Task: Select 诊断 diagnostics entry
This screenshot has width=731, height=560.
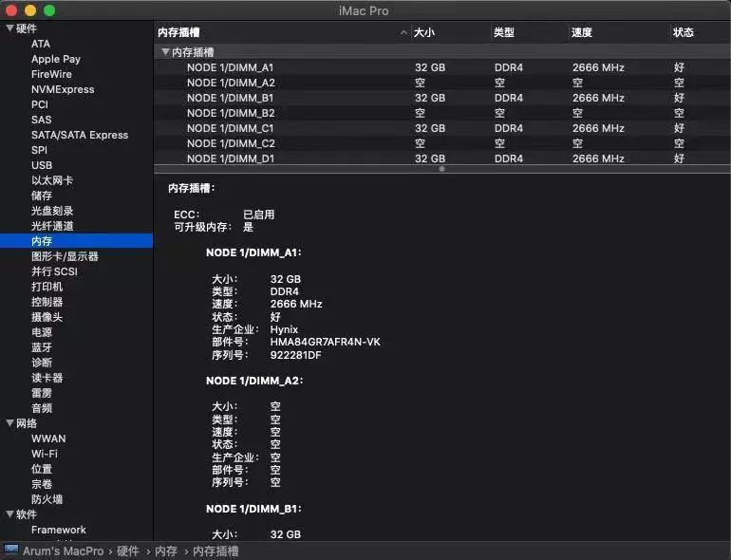Action: [42, 363]
